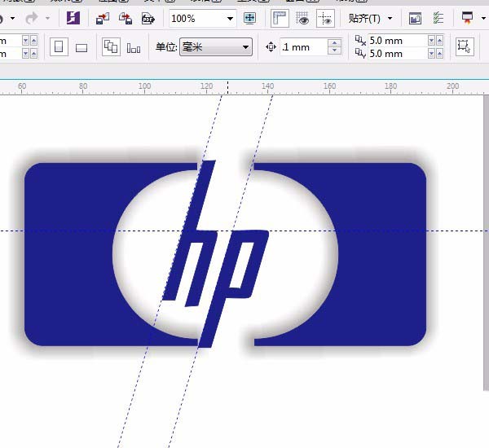The height and width of the screenshot is (448, 489).
Task: Set page orientation to Portrait
Action: 59,46
